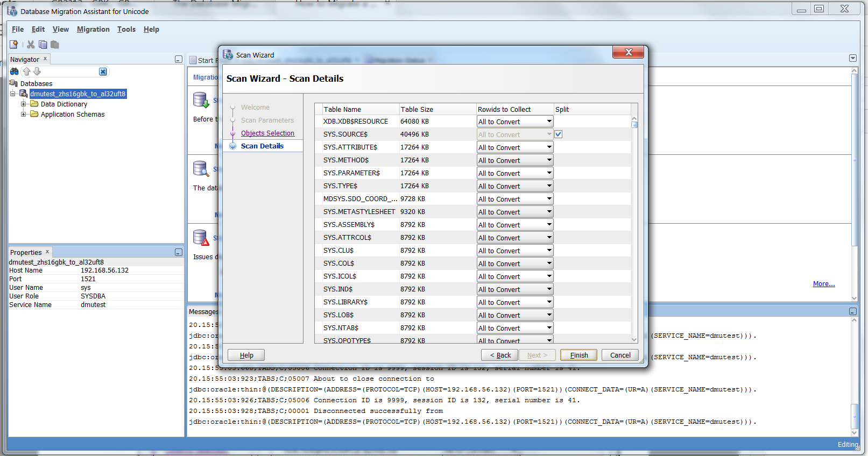Toggle the Split checkbox for SYS.SOURCE$
This screenshot has width=868, height=456.
pyautogui.click(x=559, y=134)
